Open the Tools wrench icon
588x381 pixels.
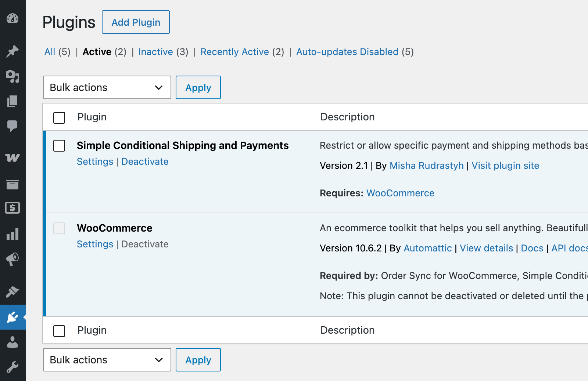pyautogui.click(x=12, y=367)
